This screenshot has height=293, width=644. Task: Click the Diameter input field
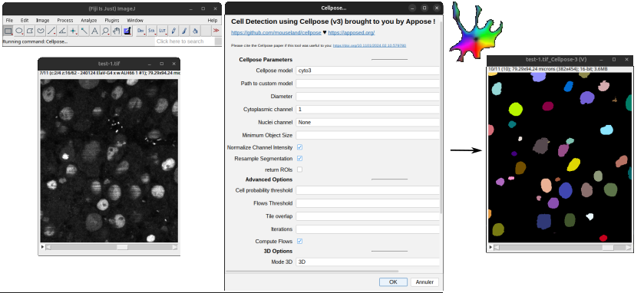coord(368,97)
